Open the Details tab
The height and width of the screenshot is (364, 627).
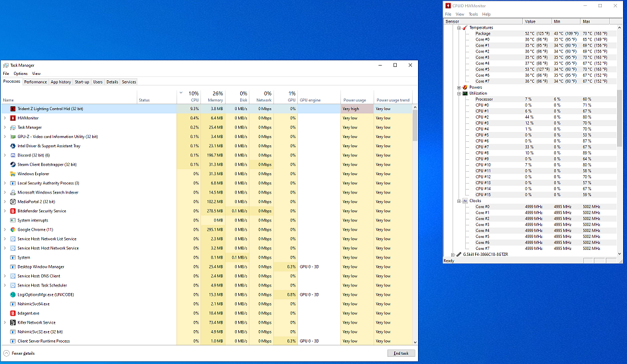(112, 82)
